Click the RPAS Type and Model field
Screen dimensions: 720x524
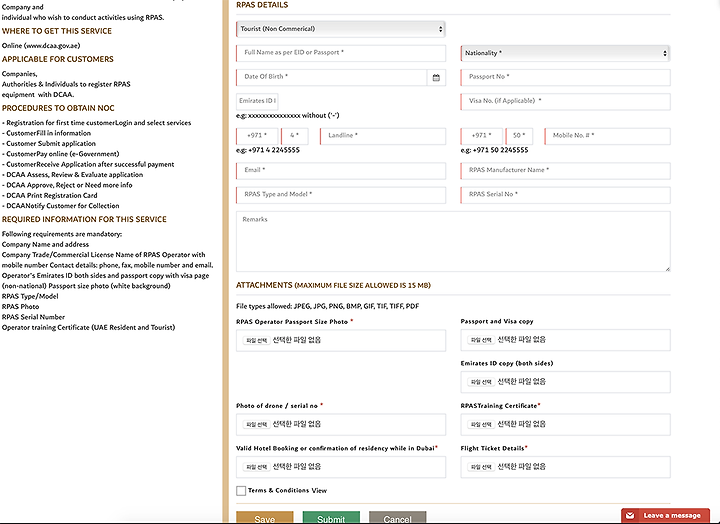tap(341, 195)
